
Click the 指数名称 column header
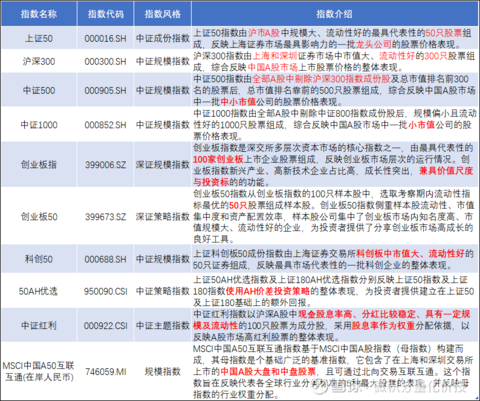(39, 14)
